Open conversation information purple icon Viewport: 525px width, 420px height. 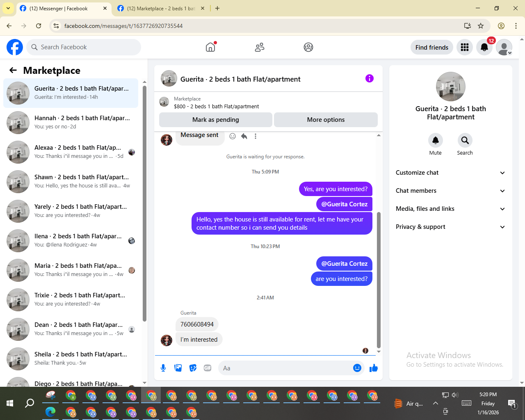tap(370, 78)
